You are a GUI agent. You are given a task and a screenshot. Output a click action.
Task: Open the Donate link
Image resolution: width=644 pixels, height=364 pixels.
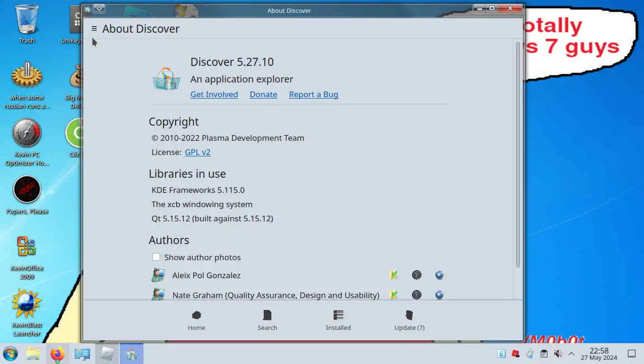pos(263,94)
